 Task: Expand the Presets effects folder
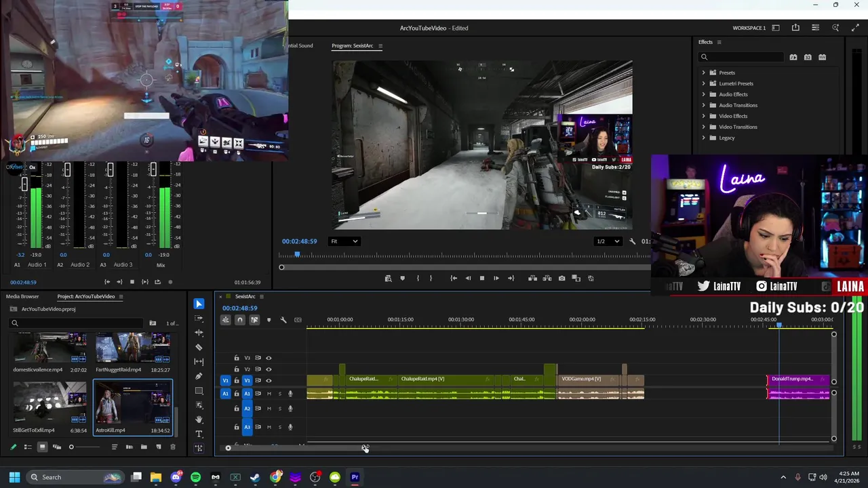(703, 73)
